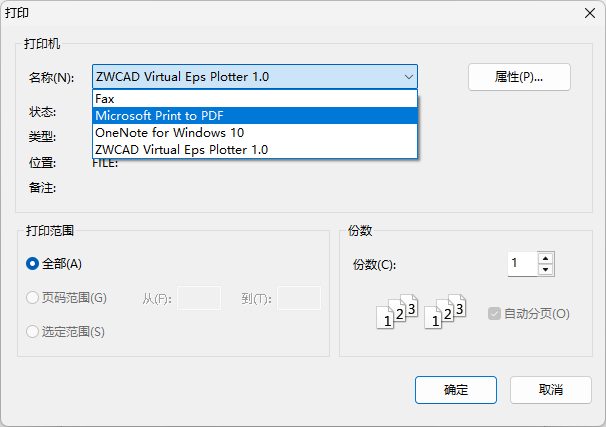Cancel the dialog with 取消 button
606x427 pixels.
pos(550,390)
